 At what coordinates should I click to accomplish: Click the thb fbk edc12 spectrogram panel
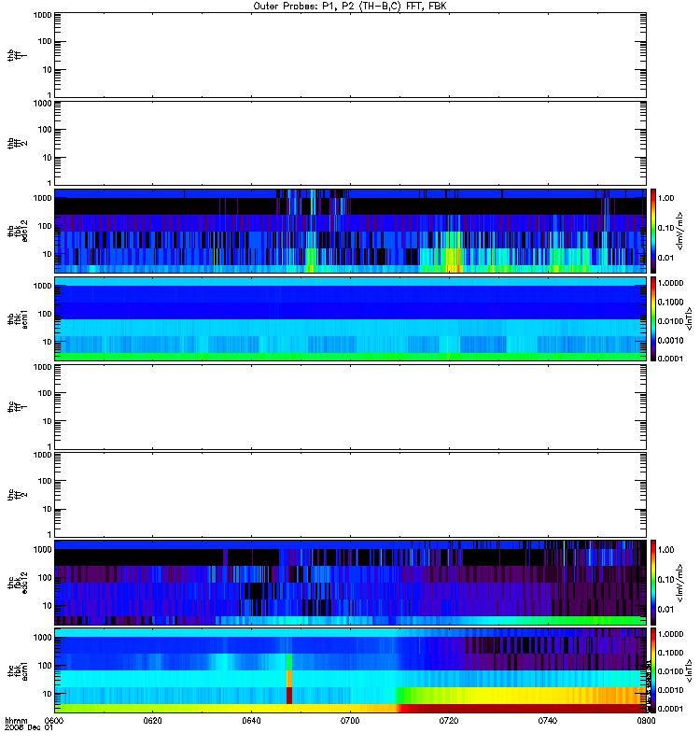(350, 231)
